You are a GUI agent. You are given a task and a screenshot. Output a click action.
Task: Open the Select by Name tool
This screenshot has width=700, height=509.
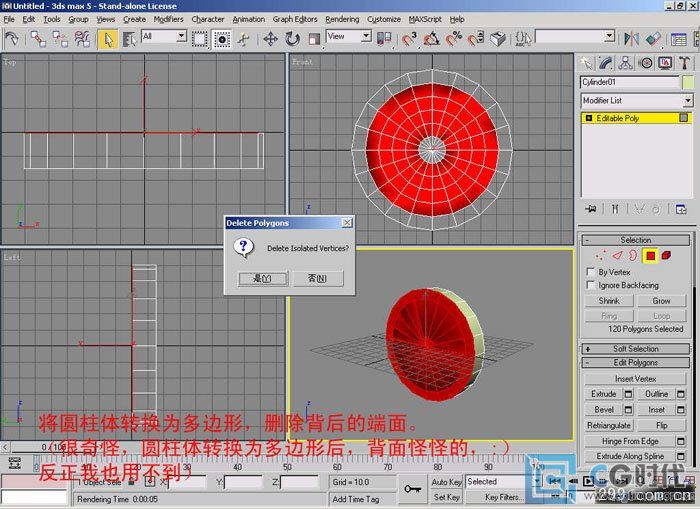coord(129,39)
